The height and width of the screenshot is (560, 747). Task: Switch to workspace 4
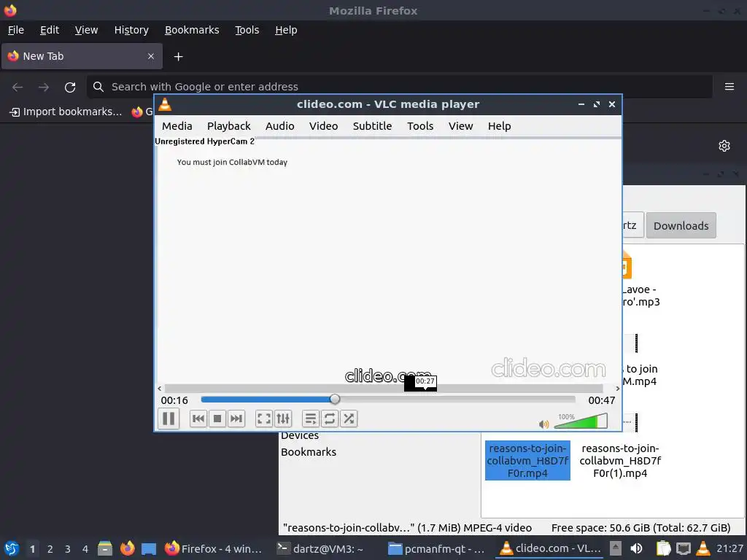[x=85, y=549]
